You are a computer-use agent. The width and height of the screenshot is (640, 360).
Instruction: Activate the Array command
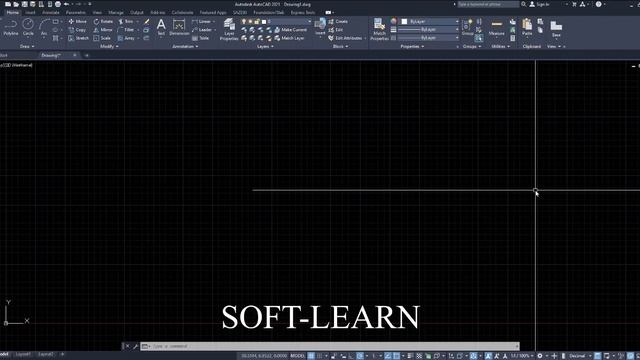(x=127, y=38)
